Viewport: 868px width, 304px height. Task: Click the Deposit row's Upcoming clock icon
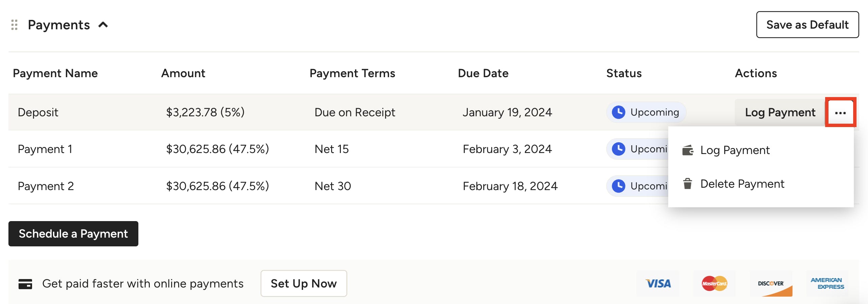click(619, 112)
